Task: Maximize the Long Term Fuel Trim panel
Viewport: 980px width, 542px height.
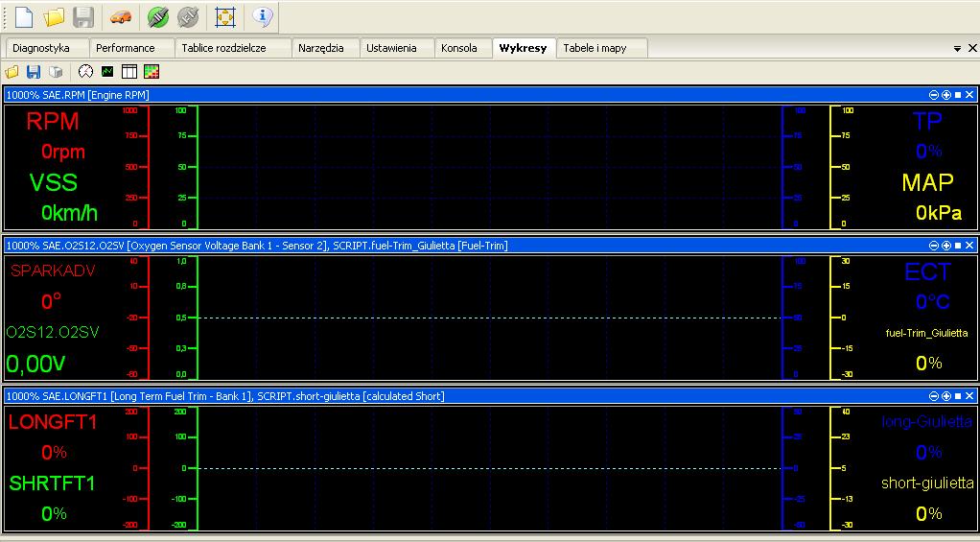Action: (x=957, y=396)
